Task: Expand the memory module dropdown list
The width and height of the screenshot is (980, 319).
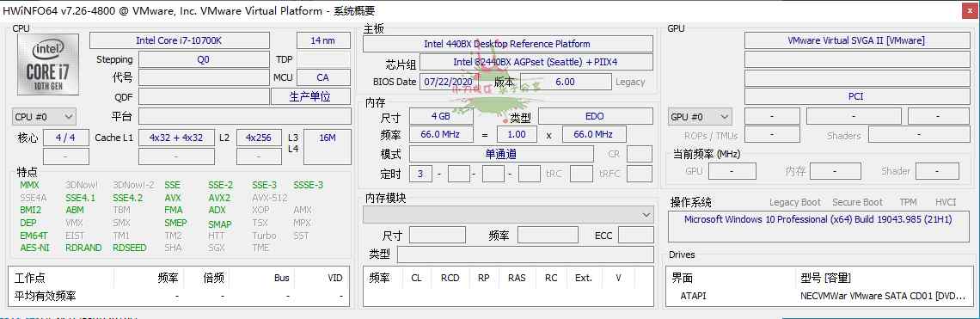Action: click(509, 215)
